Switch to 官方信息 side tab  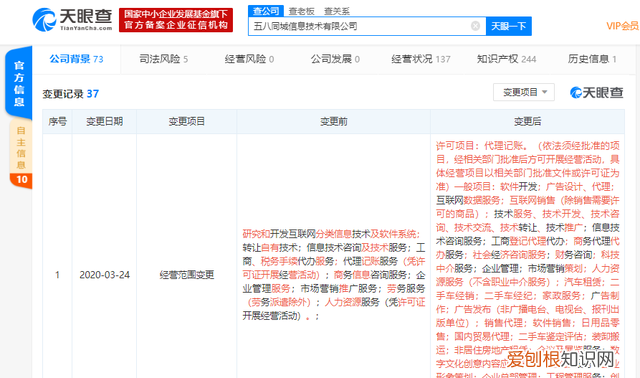[19, 83]
